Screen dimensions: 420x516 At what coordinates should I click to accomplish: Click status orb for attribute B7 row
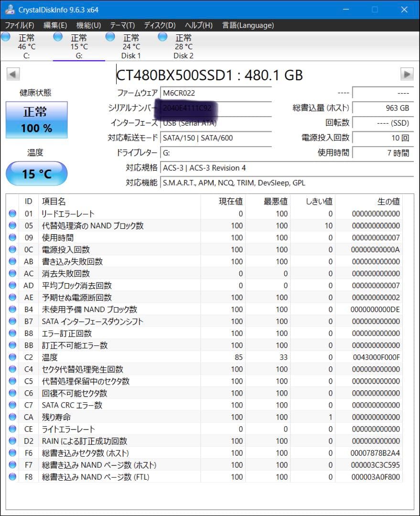12,321
